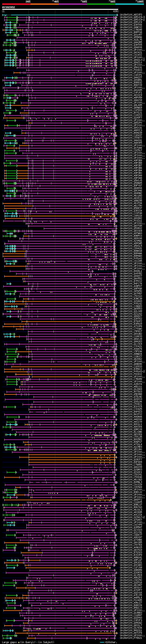Select the UniRef100_Q65553 entry
Screen dimensions: 146x644
pyautogui.click(x=131, y=308)
